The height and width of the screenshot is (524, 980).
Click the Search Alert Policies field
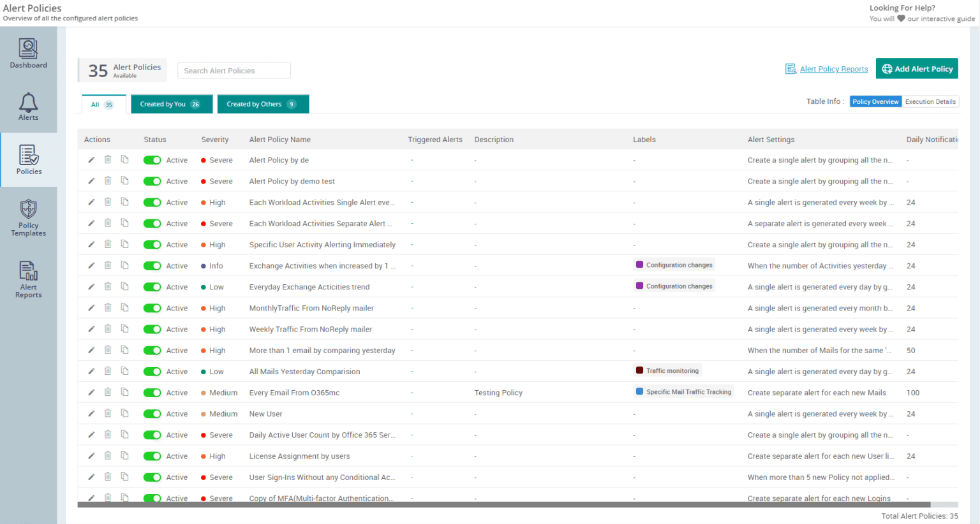pyautogui.click(x=234, y=71)
